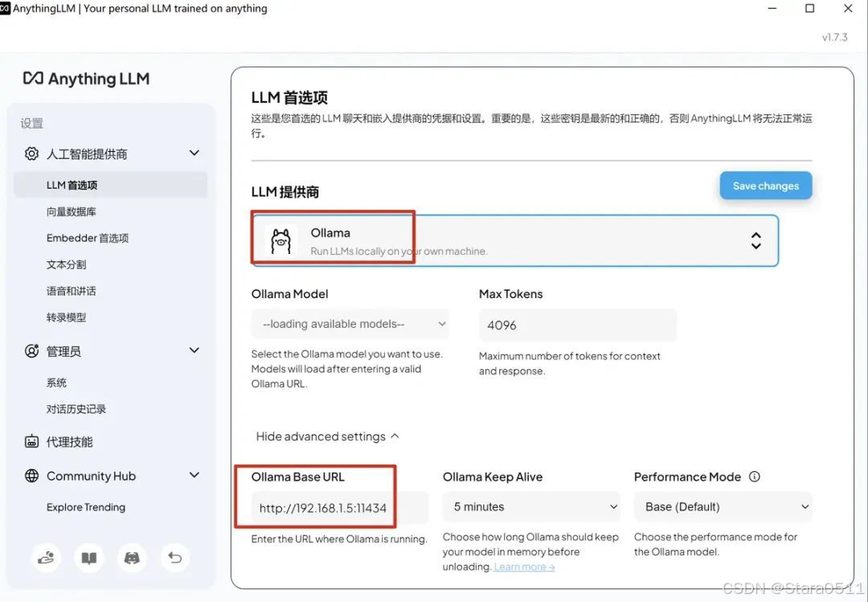Open the documentation book icon
The image size is (868, 602).
89,558
